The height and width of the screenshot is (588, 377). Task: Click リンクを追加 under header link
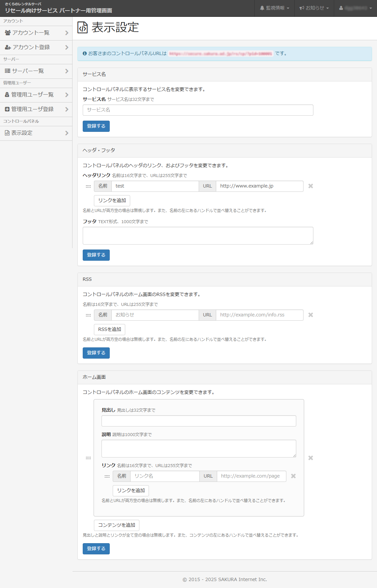point(112,200)
